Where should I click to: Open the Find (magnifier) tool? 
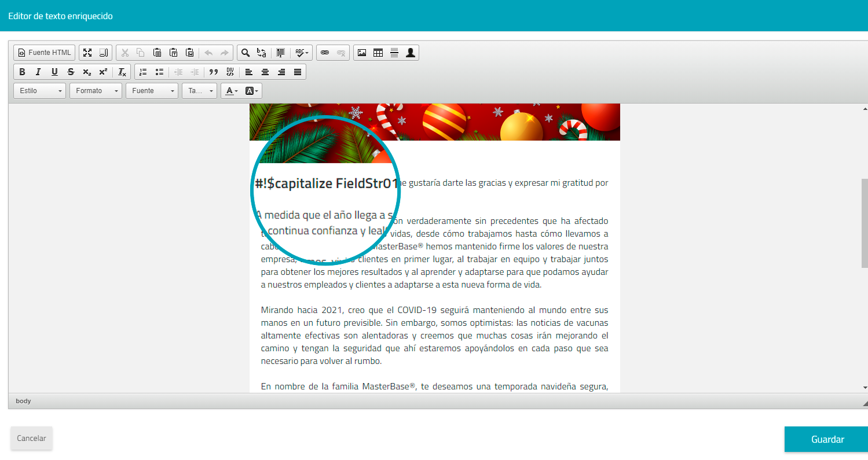[246, 53]
